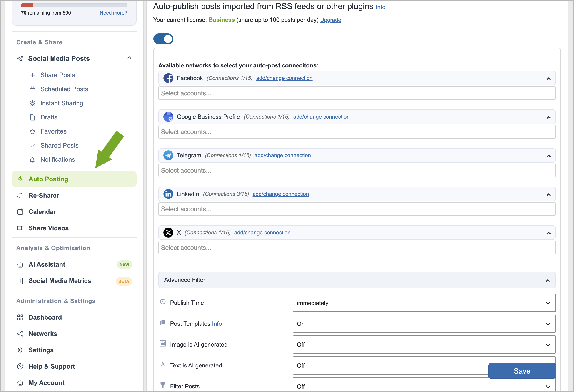Screen dimensions: 574x392
Task: Click Facebook's add/change connection link
Action: 284,78
